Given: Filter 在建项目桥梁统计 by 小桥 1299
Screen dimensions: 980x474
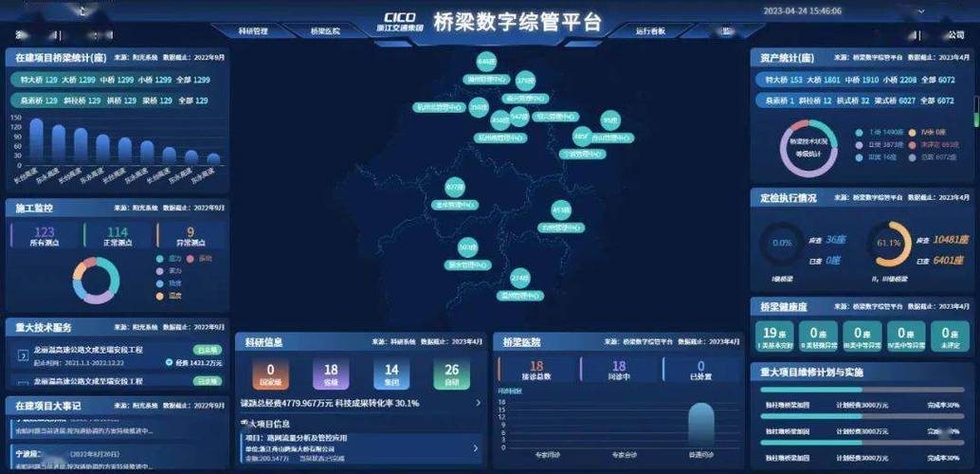Looking at the screenshot, I should [x=155, y=80].
